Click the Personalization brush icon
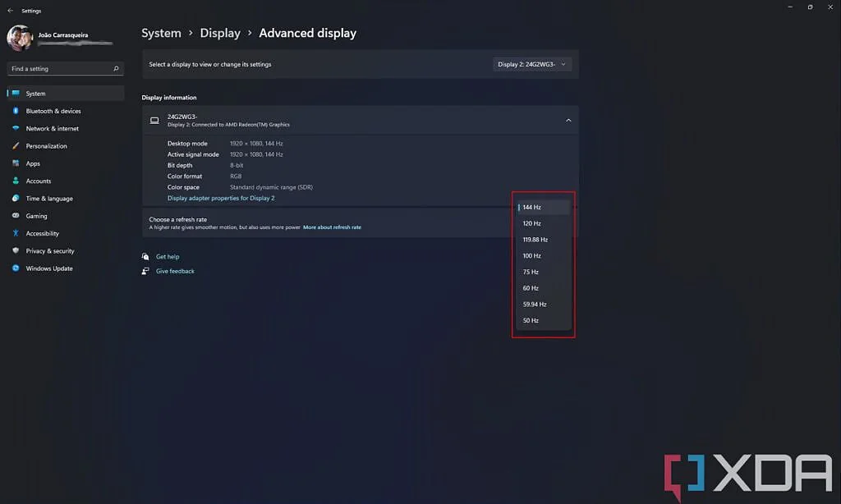This screenshot has width=841, height=504. click(x=16, y=146)
